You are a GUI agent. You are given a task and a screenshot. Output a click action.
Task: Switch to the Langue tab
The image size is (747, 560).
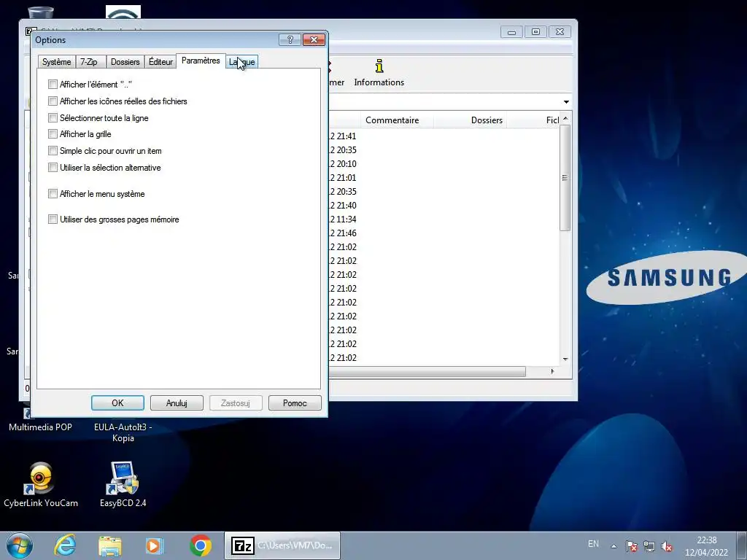[242, 62]
